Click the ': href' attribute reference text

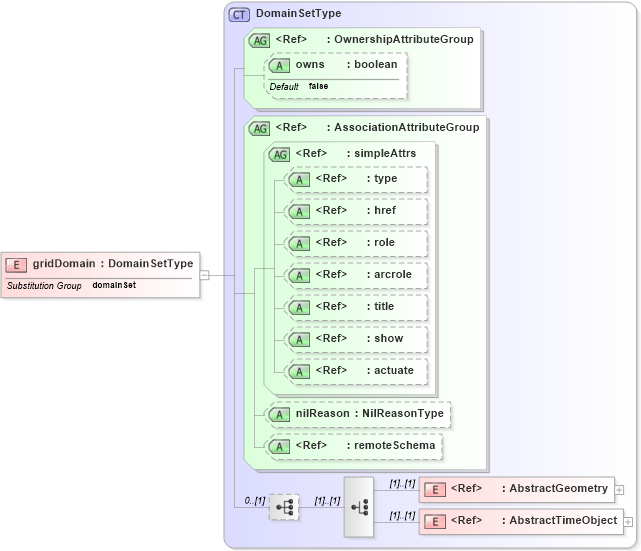381,211
